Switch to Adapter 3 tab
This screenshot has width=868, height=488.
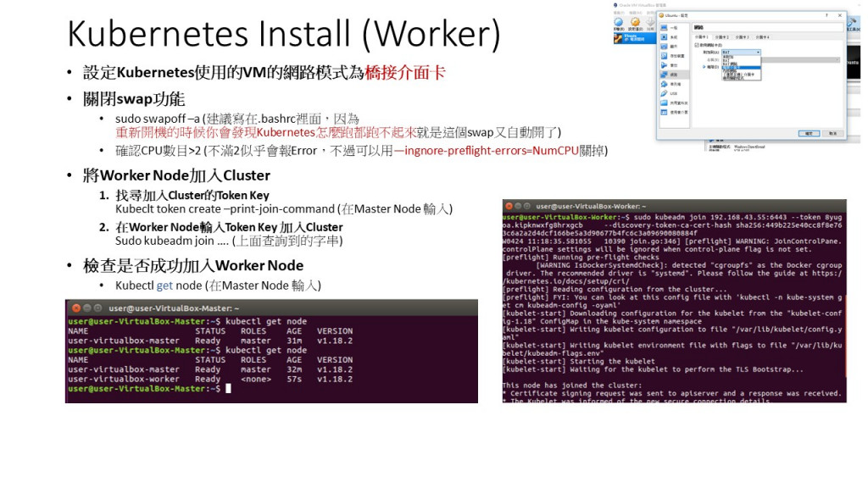coord(742,37)
